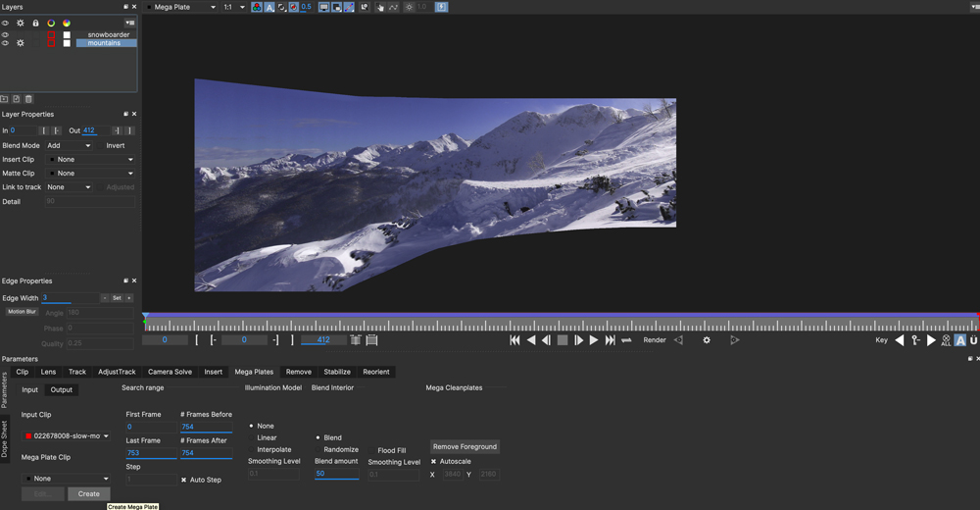980x510 pixels.
Task: Click the play forward button
Action: coord(594,340)
